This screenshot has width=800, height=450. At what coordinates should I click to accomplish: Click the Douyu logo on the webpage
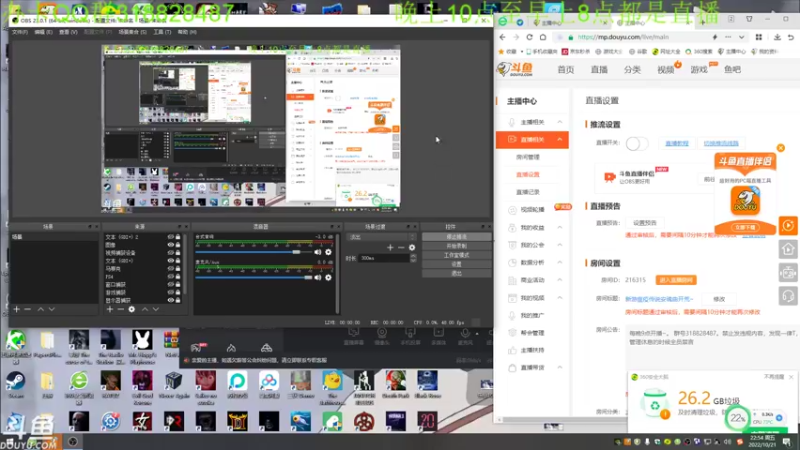(x=515, y=69)
